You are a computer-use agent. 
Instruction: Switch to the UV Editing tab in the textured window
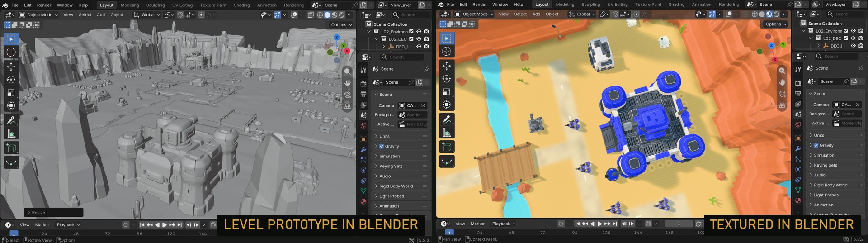click(x=618, y=5)
